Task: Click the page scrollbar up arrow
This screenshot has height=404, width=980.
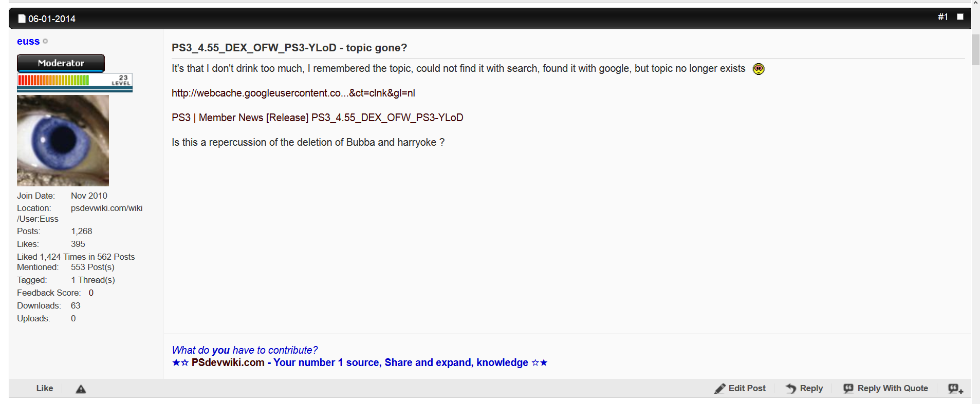Action: [975, 3]
